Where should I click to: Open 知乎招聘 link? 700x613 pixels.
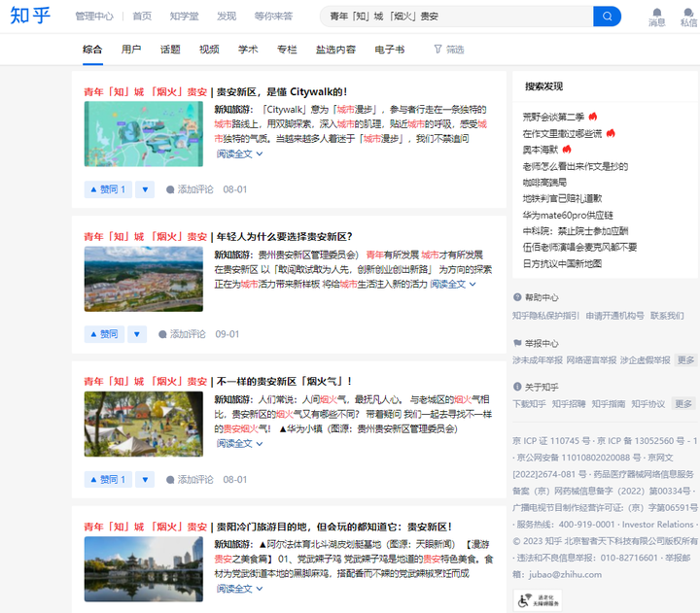coord(569,404)
